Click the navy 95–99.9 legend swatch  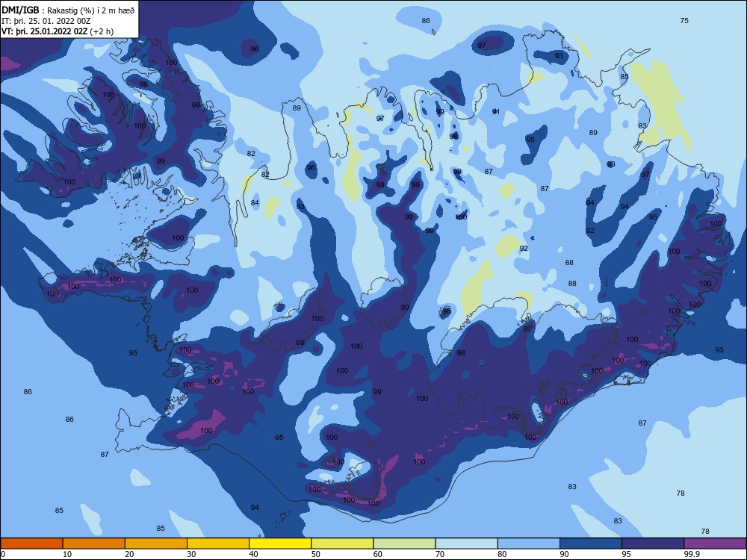[x=653, y=544]
